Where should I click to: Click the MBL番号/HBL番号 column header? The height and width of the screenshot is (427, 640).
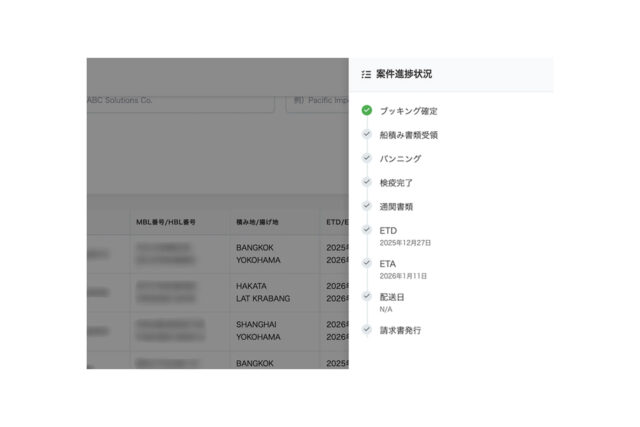pos(166,222)
